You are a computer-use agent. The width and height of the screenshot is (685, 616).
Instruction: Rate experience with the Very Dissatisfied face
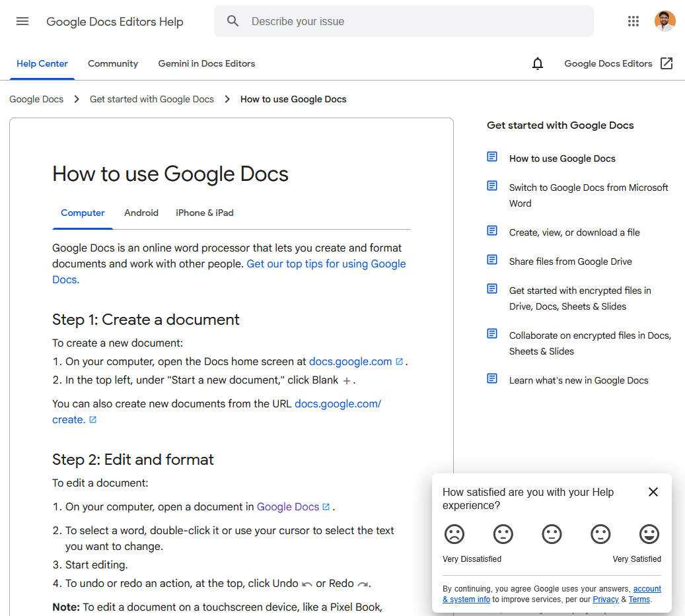454,534
